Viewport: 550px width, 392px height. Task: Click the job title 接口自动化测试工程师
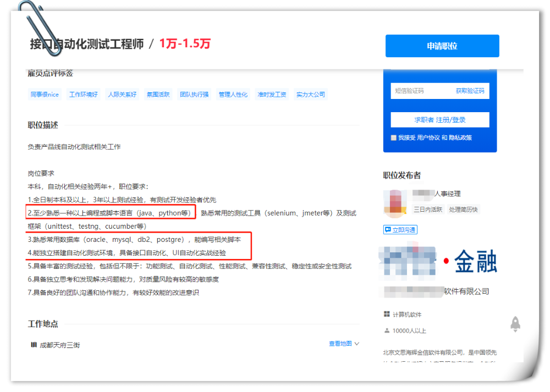[x=87, y=44]
